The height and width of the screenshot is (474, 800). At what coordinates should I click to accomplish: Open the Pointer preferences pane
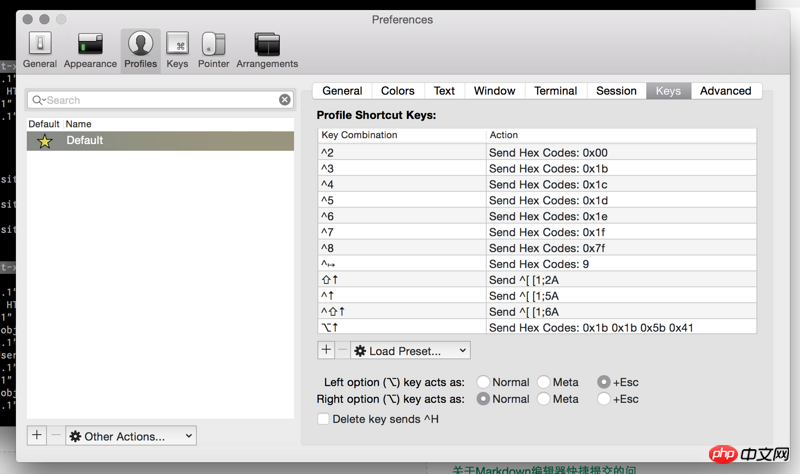[x=213, y=49]
